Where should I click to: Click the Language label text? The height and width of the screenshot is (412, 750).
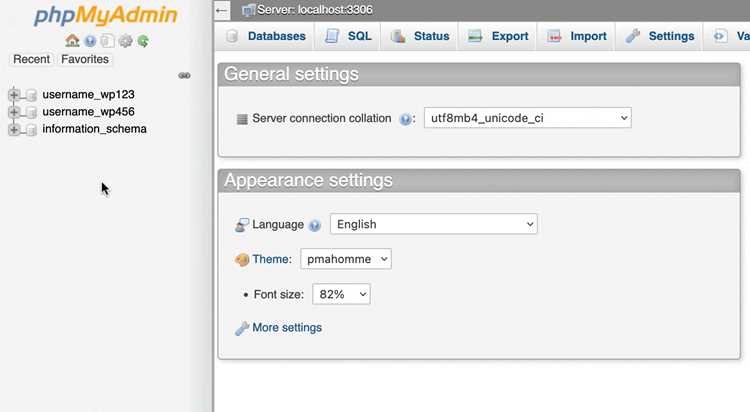[x=278, y=224]
